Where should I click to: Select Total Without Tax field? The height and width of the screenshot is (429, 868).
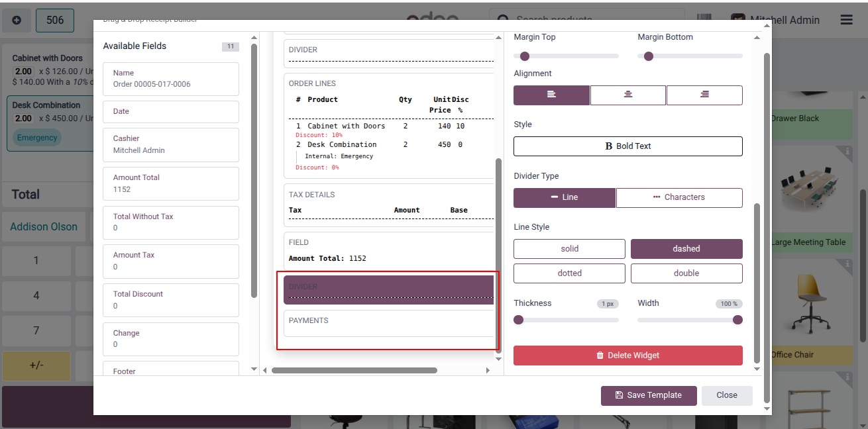[x=171, y=222]
